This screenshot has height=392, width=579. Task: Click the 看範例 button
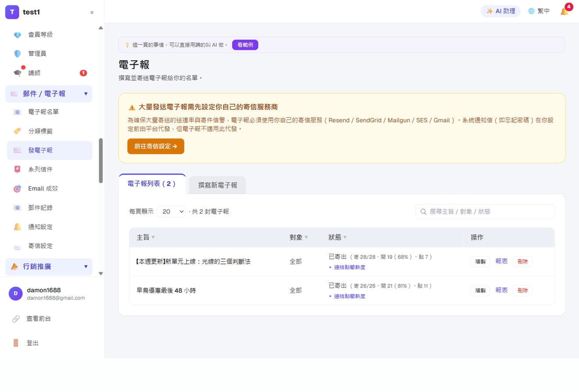click(245, 45)
